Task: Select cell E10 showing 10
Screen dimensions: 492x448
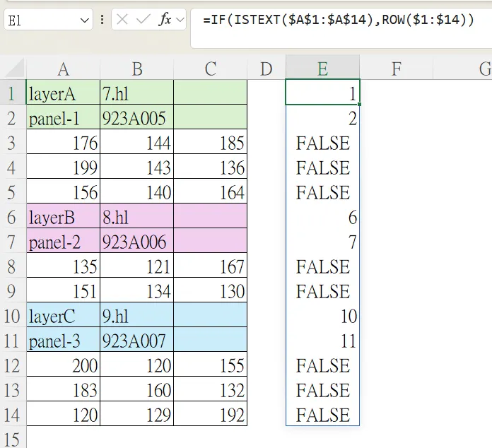Action: [x=322, y=315]
